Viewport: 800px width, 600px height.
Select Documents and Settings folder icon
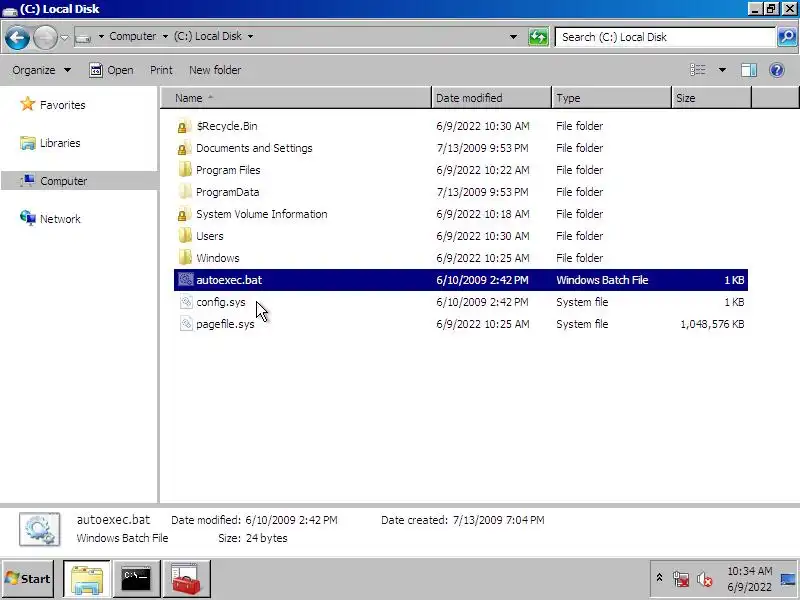(x=185, y=148)
